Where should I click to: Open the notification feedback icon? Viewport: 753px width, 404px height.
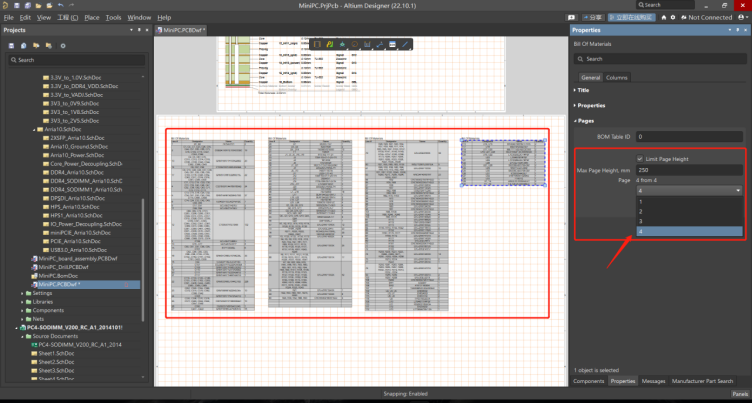[571, 17]
